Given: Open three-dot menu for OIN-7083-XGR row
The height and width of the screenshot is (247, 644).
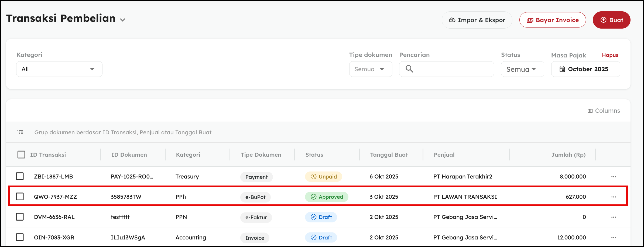Looking at the screenshot, I should (614, 238).
